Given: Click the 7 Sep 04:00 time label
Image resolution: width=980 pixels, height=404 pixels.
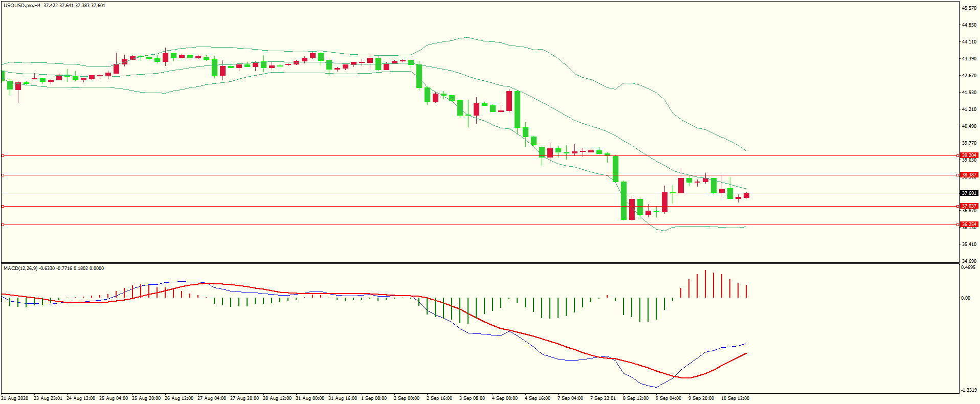Looking at the screenshot, I should (570, 398).
